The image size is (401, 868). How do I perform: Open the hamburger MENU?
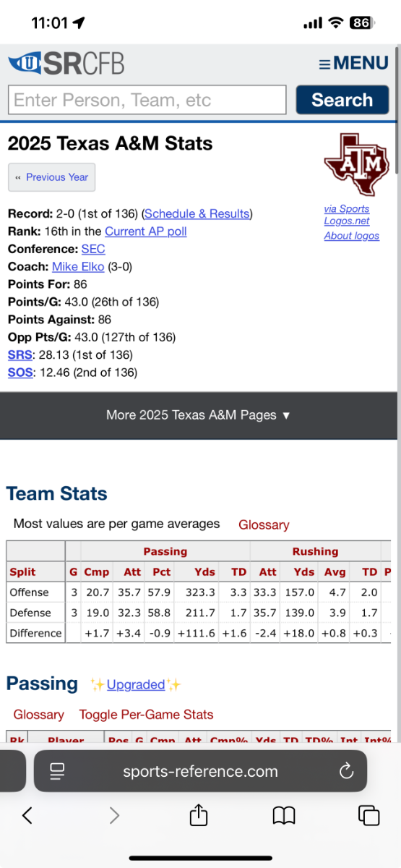click(353, 63)
